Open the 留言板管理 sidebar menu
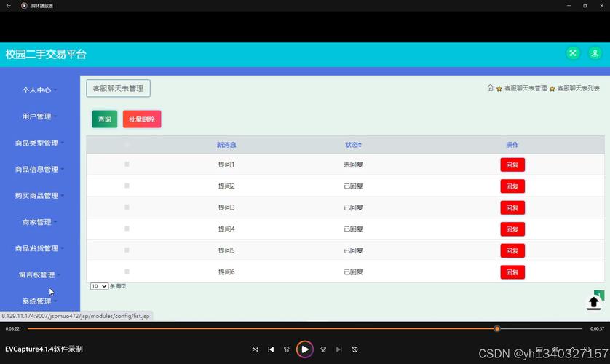The image size is (610, 364). pyautogui.click(x=39, y=275)
